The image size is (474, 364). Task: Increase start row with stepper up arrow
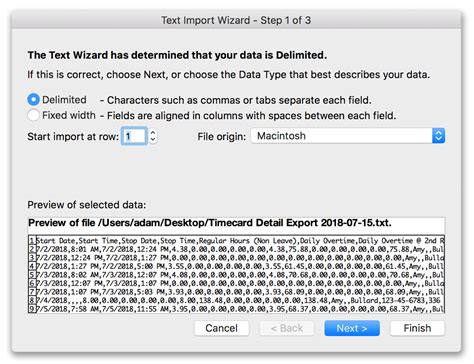(153, 132)
